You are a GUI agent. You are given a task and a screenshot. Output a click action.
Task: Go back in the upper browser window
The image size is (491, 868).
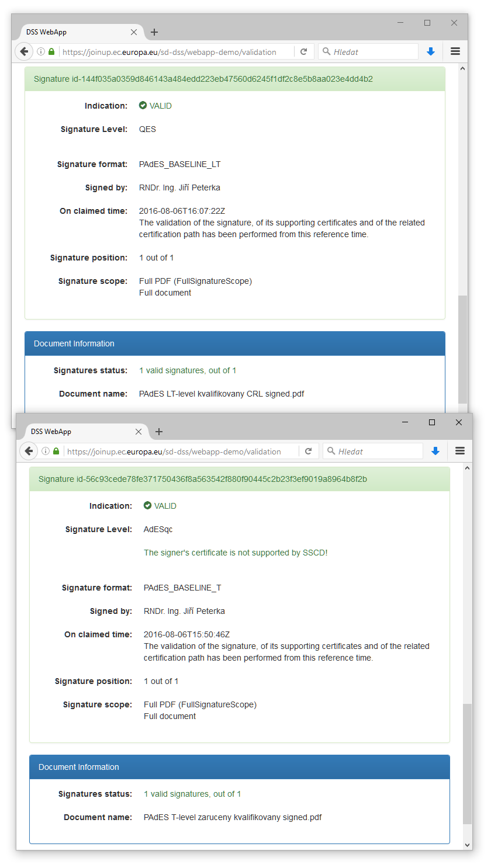tap(24, 51)
